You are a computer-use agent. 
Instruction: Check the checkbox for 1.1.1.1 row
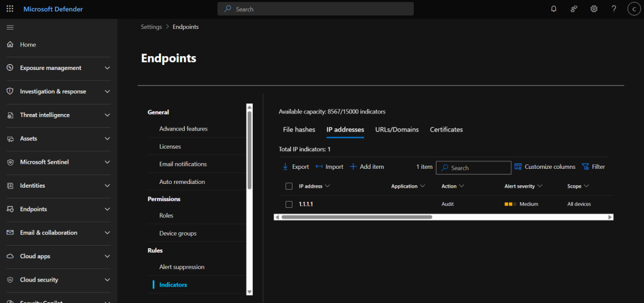tap(289, 204)
